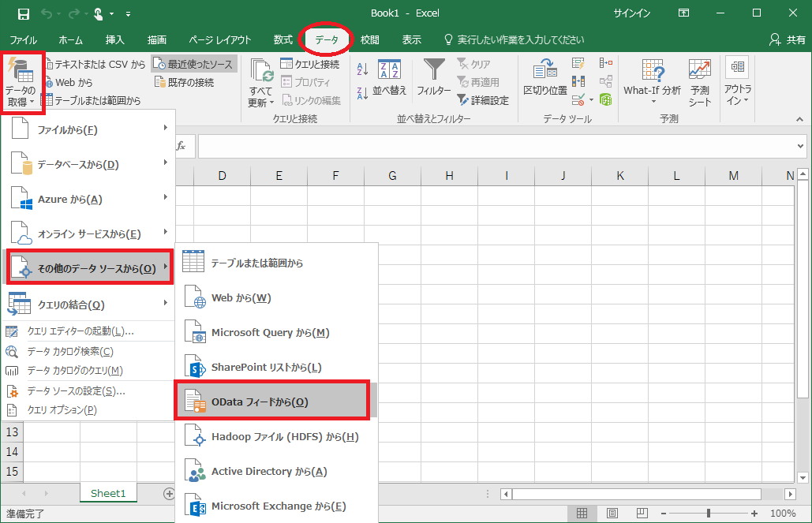Click the zoom slider handle
This screenshot has height=523, width=812.
709,514
